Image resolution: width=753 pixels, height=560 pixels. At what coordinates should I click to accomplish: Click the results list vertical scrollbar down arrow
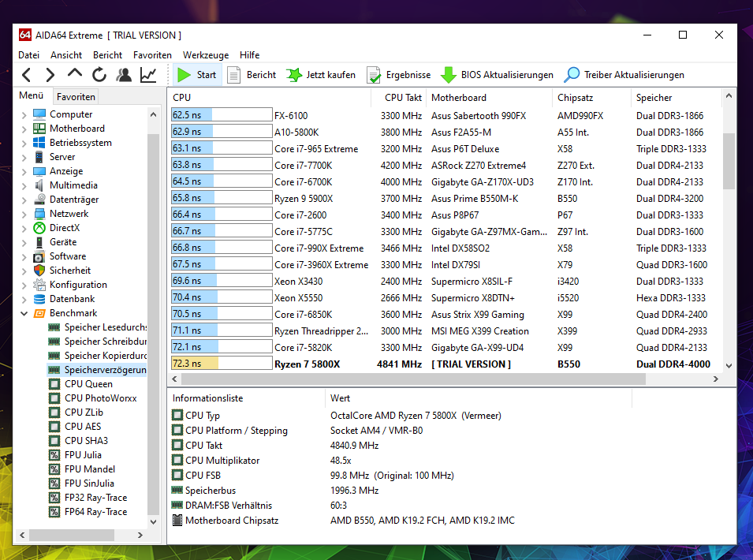729,365
